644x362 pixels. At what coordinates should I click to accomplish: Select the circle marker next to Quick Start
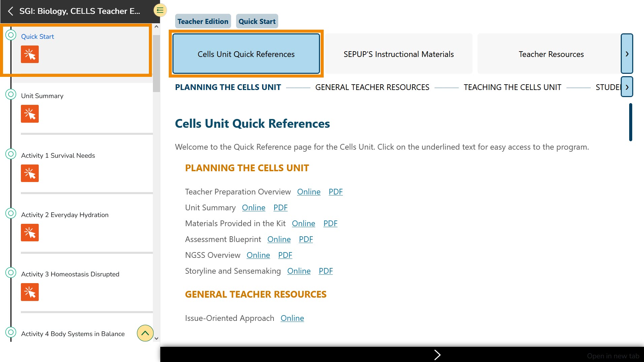point(11,35)
